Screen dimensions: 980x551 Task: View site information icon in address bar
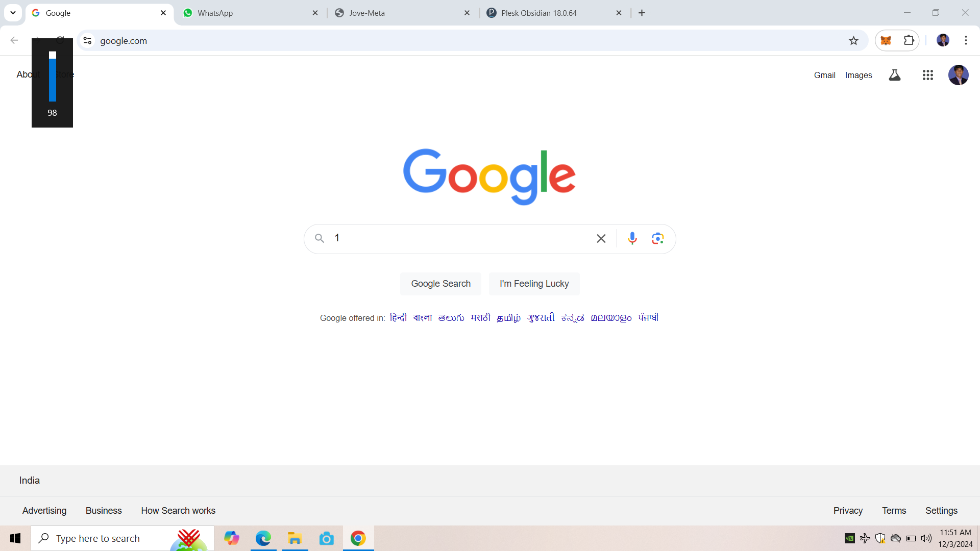click(x=87, y=40)
